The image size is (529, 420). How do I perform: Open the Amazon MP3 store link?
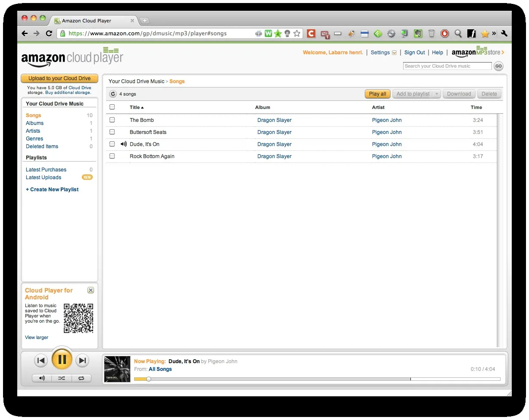[478, 52]
